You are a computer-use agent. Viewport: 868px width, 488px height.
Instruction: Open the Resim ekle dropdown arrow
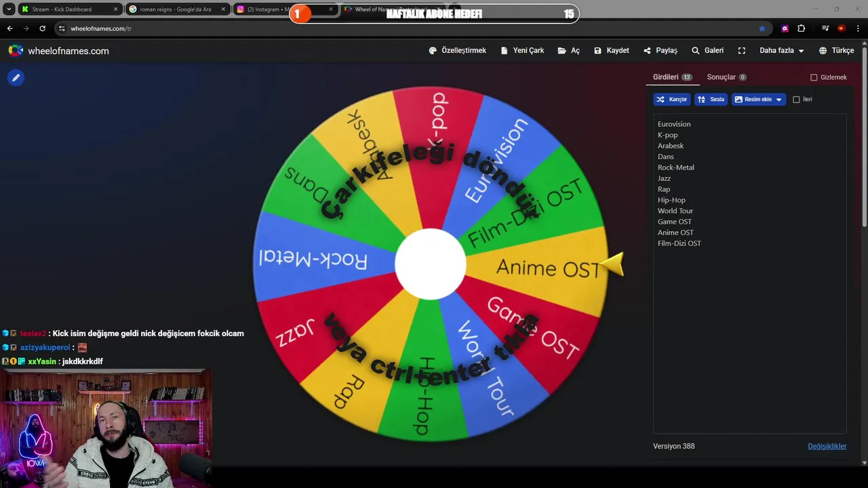click(778, 100)
